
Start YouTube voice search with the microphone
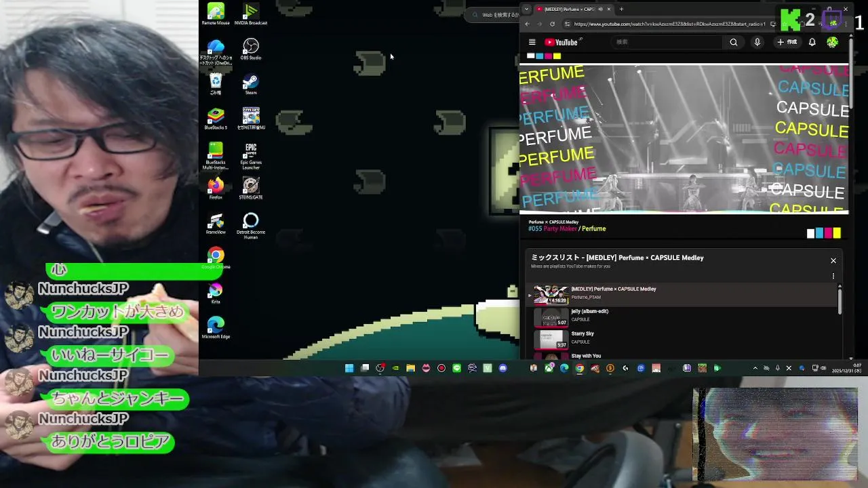(757, 42)
